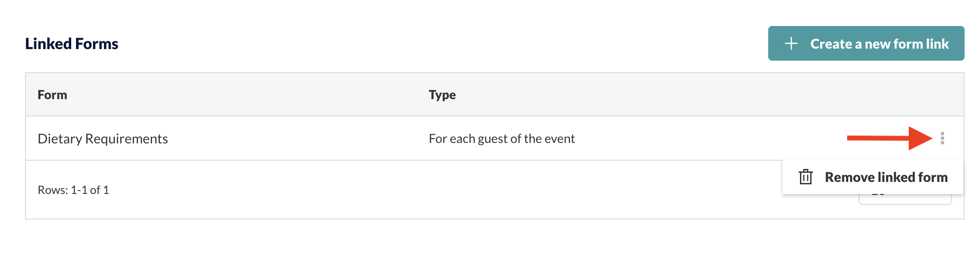980x257 pixels.
Task: Open the rows-per-page dropdown behind the menu
Action: pos(905,199)
